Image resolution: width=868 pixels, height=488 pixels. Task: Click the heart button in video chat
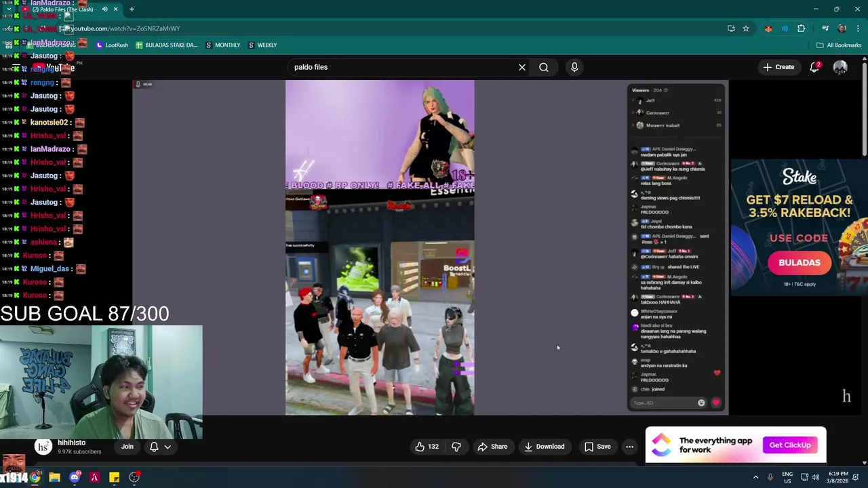tap(716, 403)
